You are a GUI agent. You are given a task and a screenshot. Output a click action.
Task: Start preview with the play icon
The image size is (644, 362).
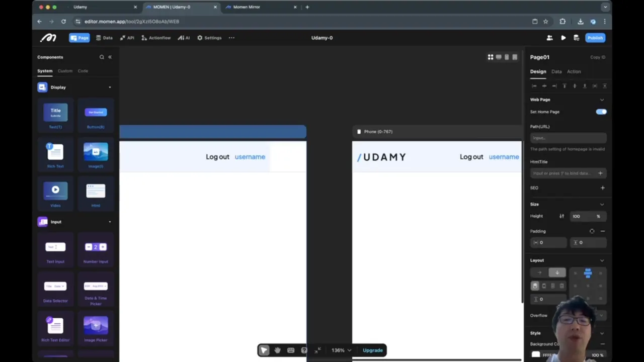tap(563, 38)
